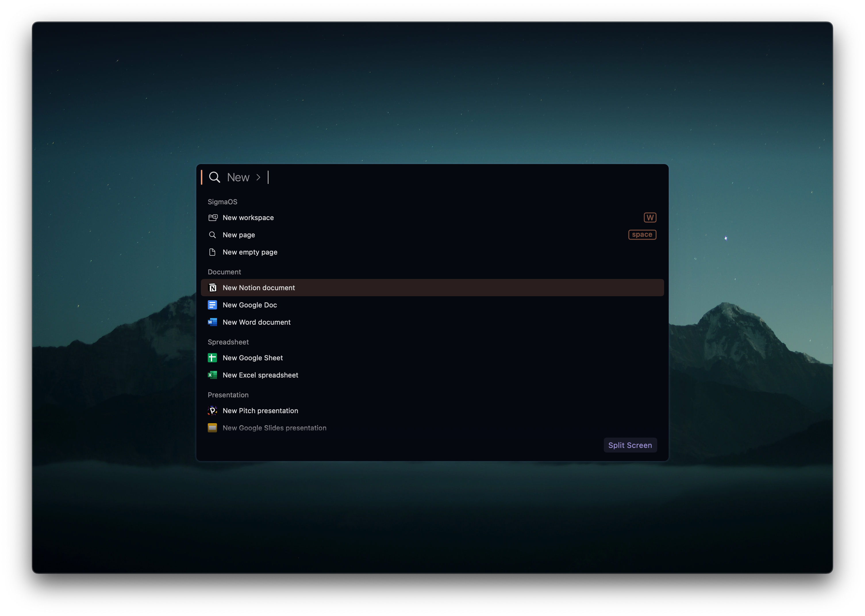Click the Excel spreadsheet icon
865x616 pixels.
pos(212,375)
